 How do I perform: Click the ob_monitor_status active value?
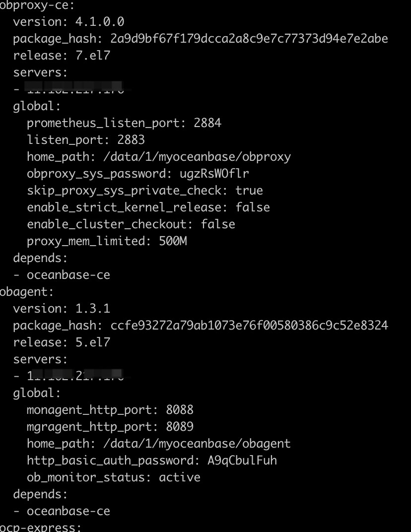point(180,477)
